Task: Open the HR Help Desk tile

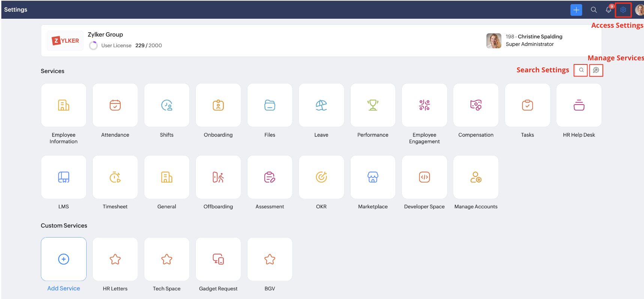Action: (579, 105)
